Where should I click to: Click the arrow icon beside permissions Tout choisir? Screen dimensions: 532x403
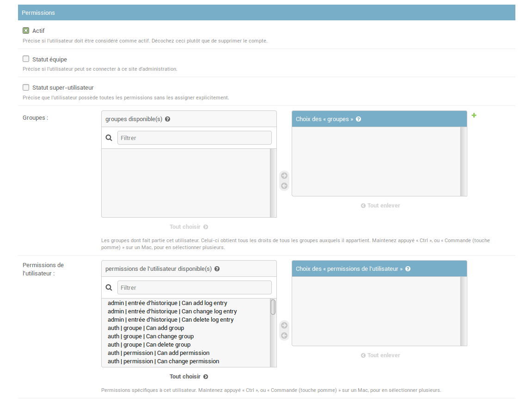click(206, 377)
